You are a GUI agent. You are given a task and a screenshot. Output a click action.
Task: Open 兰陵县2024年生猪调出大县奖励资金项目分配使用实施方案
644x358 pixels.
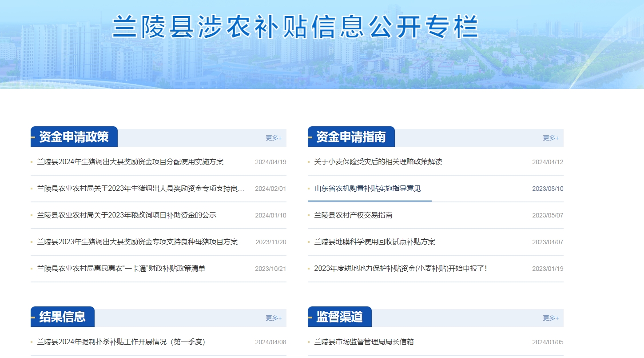130,162
